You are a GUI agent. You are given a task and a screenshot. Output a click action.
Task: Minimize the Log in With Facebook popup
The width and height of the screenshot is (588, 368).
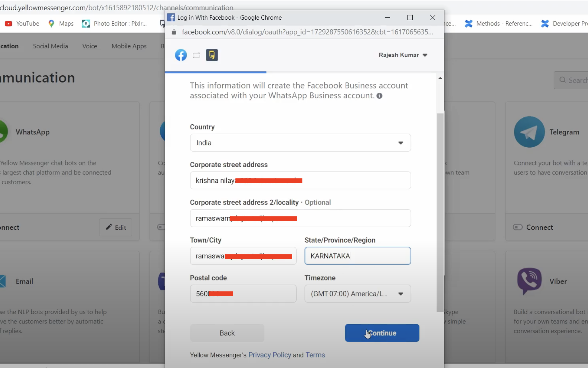pos(387,17)
